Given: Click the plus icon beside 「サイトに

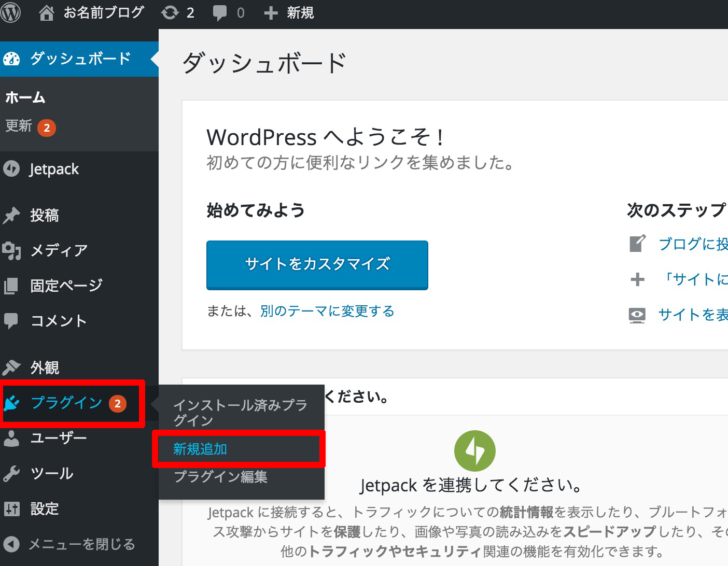Looking at the screenshot, I should 637,280.
